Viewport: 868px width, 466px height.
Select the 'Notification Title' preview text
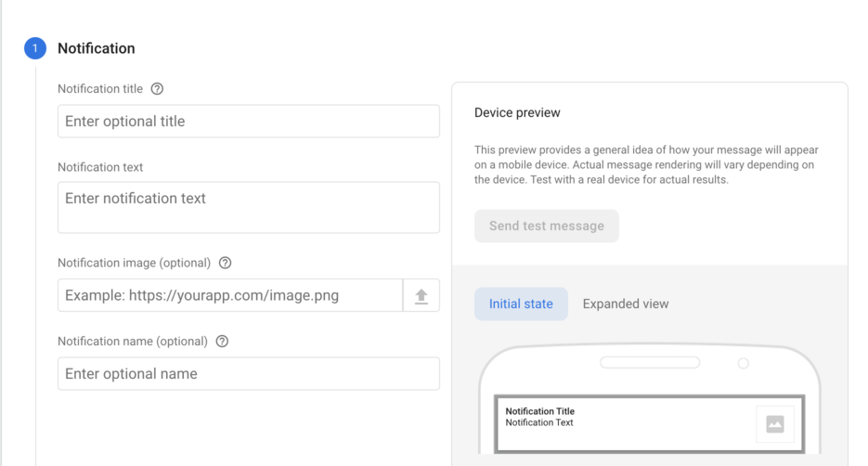pyautogui.click(x=539, y=411)
